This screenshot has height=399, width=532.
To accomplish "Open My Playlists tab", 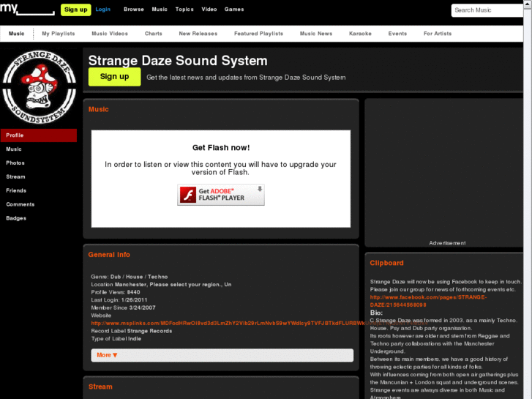I will coord(59,34).
